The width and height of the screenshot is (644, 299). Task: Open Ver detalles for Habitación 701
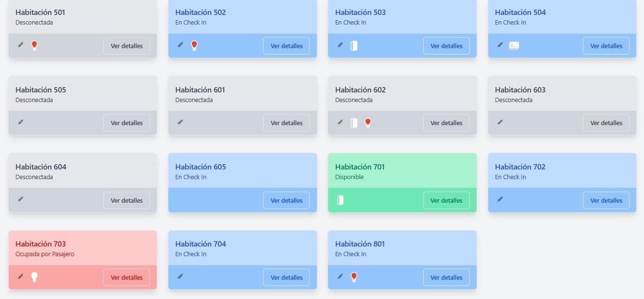click(446, 200)
